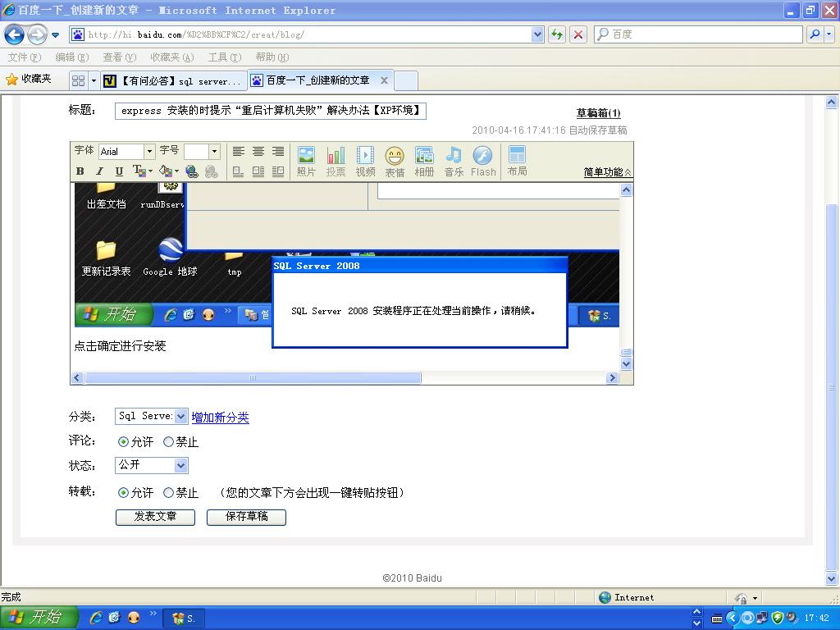The width and height of the screenshot is (840, 630).
Task: Publish the post with 发表文章 button
Action: tap(155, 517)
